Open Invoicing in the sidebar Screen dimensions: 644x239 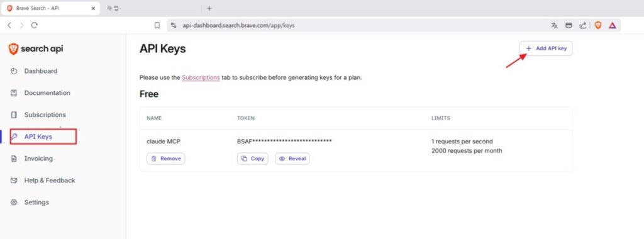38,158
